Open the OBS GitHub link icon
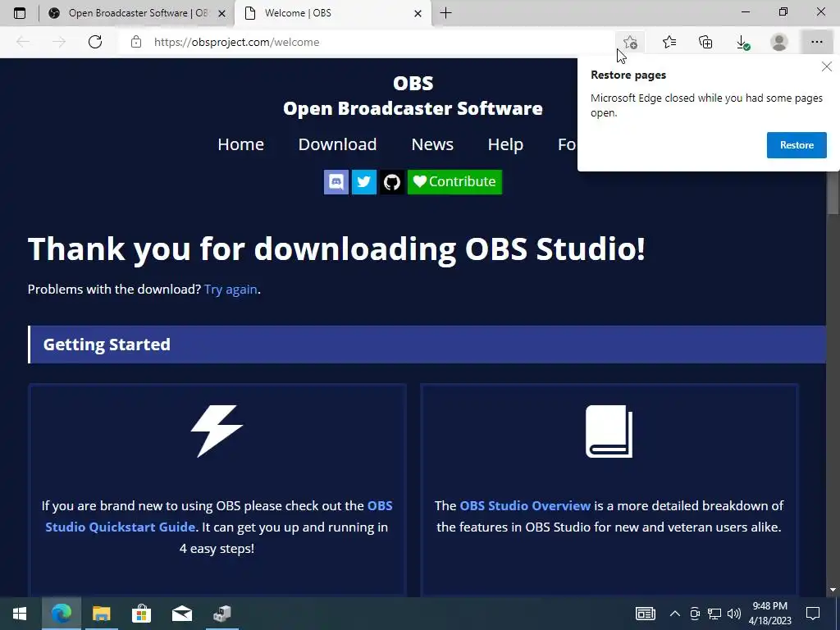840x630 pixels. pos(392,182)
